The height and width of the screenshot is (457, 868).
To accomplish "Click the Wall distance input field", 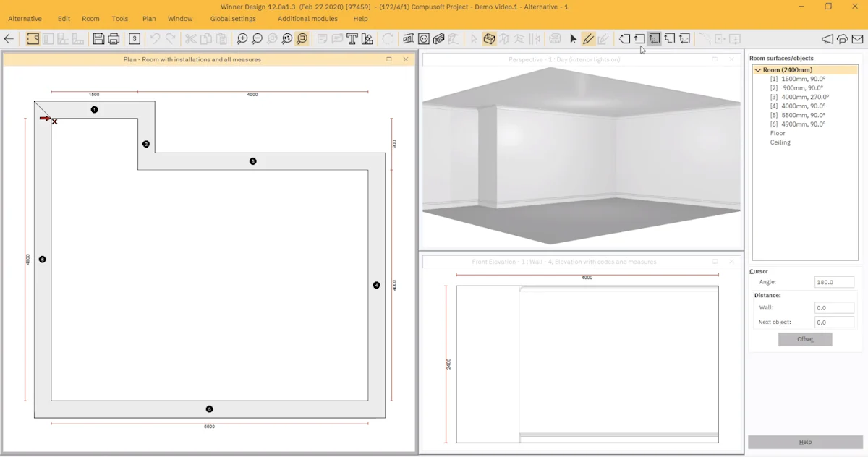I will tap(834, 308).
